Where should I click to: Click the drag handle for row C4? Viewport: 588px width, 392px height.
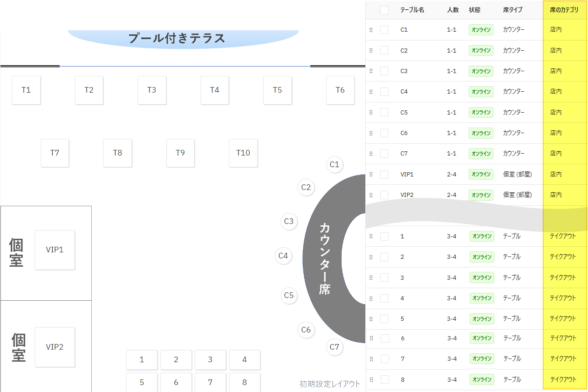[x=371, y=92]
